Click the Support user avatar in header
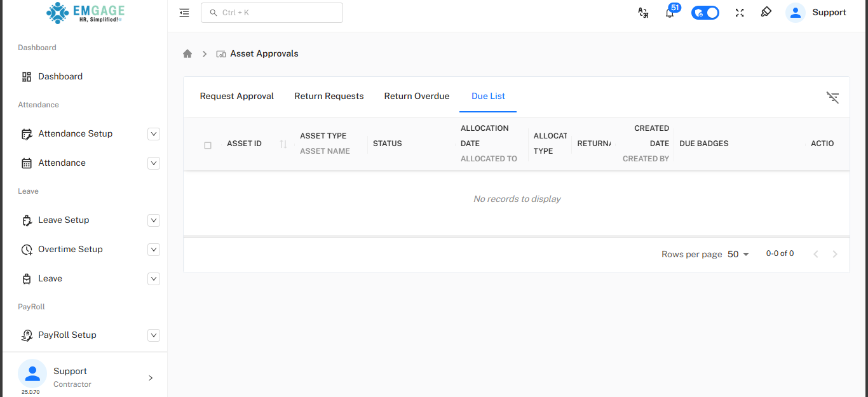 pyautogui.click(x=796, y=13)
